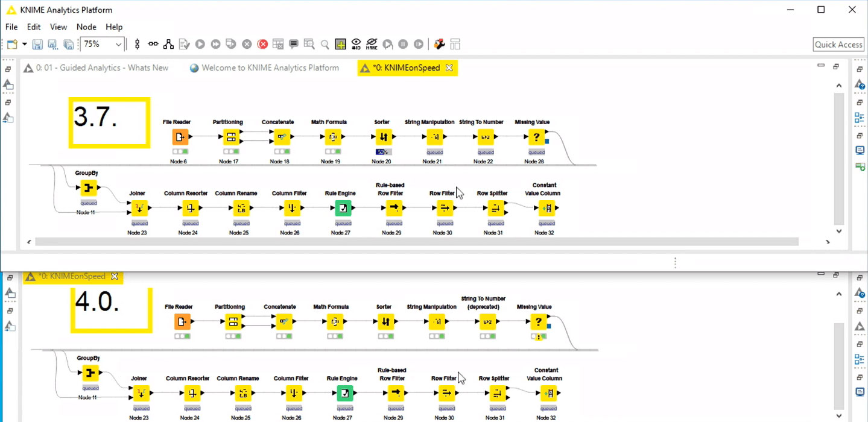Expand the New wizard dropdown arrow

click(25, 44)
